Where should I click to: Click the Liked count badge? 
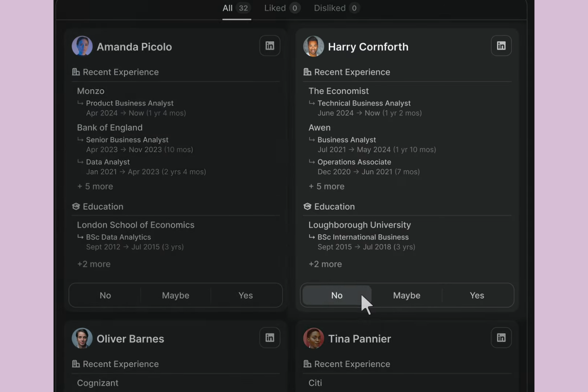(294, 8)
